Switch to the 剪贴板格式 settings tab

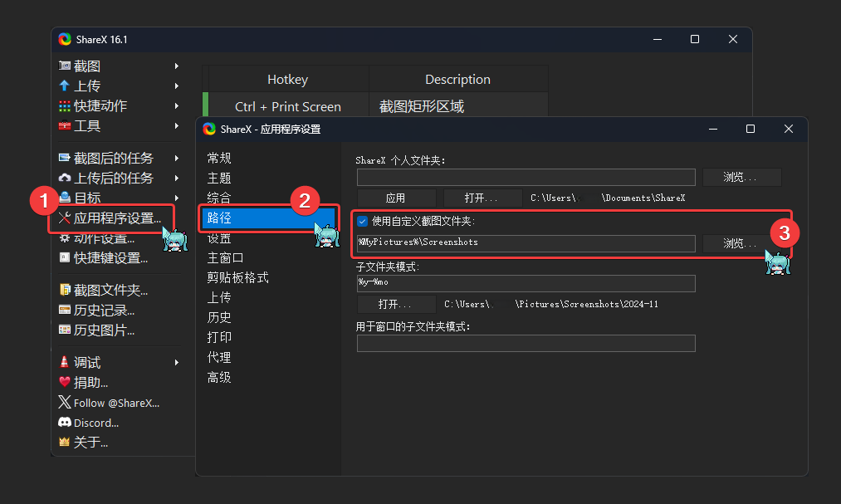click(237, 277)
